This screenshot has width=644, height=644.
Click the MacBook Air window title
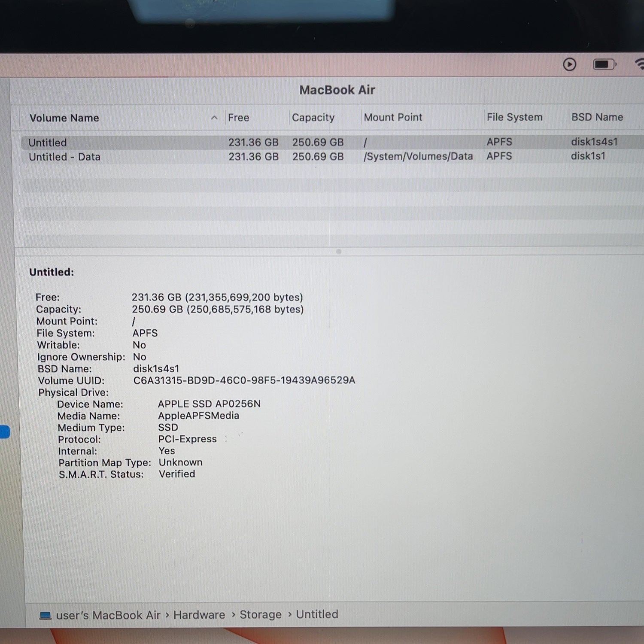tap(337, 90)
